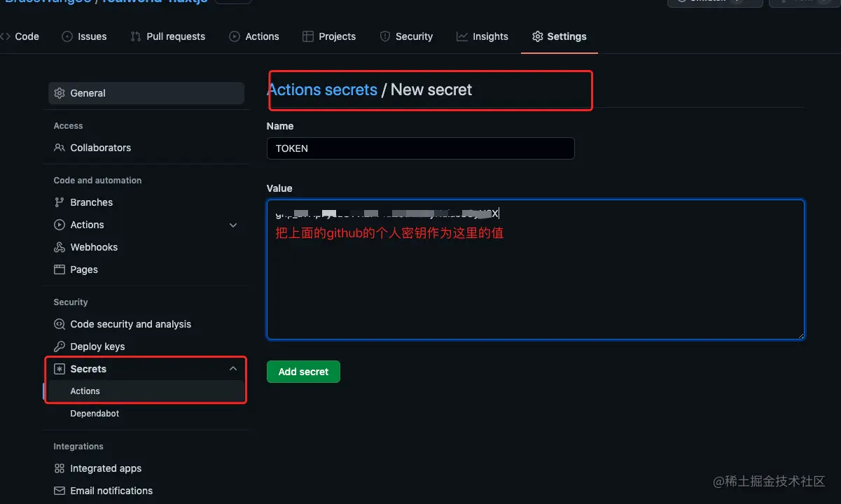Viewport: 841px width, 504px height.
Task: Click the Issues circle icon
Action: point(67,36)
